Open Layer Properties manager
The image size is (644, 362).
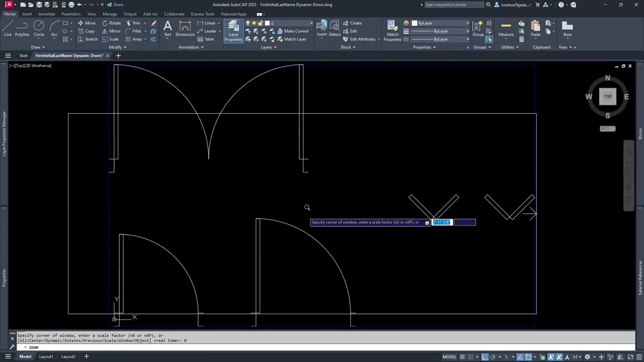tap(233, 31)
